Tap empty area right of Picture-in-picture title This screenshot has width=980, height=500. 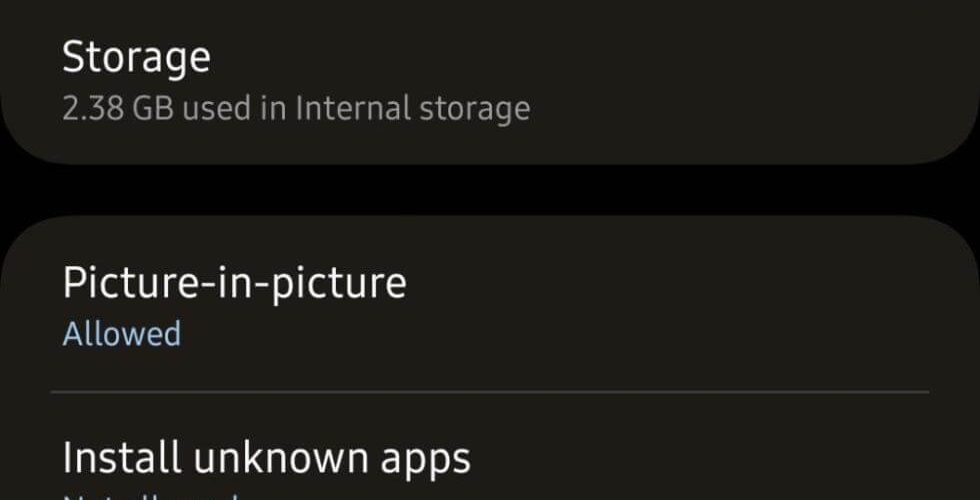[669, 284]
